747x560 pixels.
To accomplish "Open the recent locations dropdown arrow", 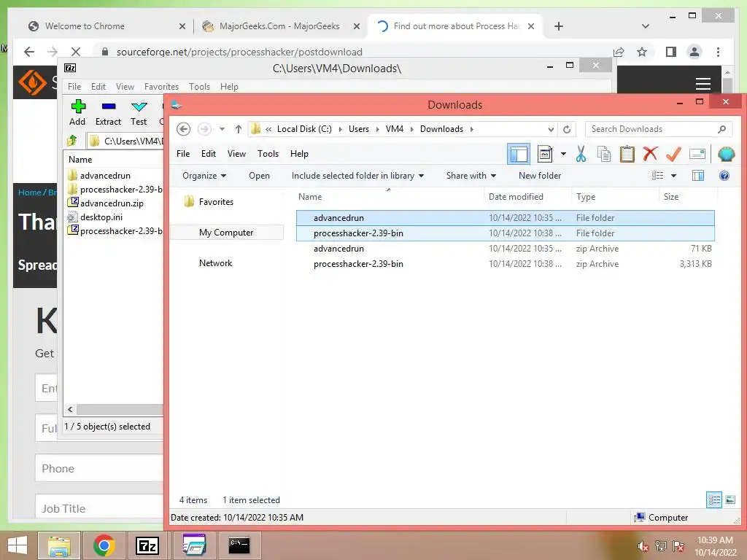I will click(x=222, y=129).
